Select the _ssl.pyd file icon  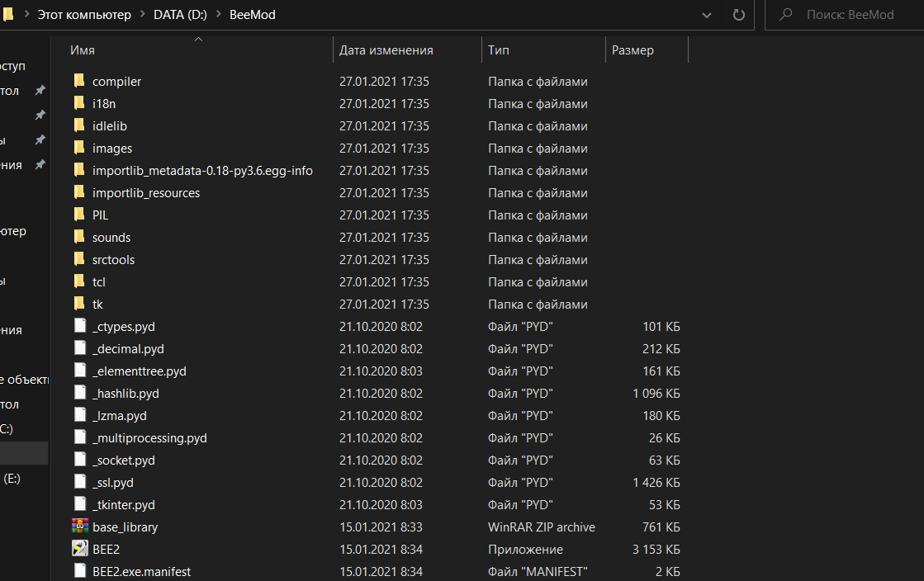coord(80,482)
